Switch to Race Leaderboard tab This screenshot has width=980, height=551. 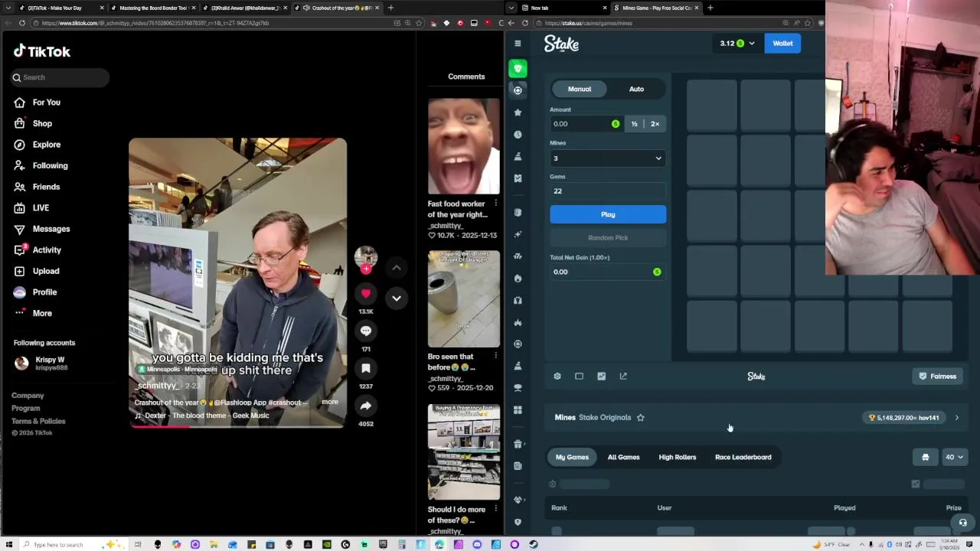[743, 457]
